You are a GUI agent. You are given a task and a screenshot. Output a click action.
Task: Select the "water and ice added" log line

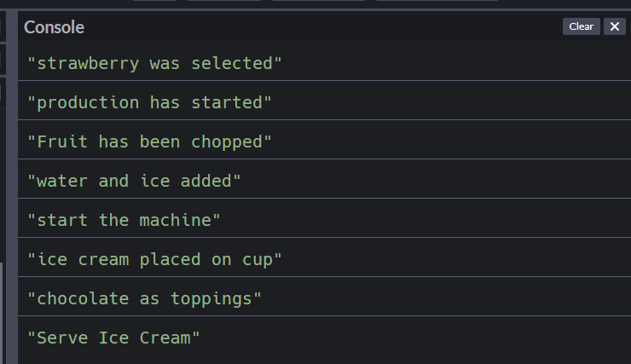[x=324, y=179]
